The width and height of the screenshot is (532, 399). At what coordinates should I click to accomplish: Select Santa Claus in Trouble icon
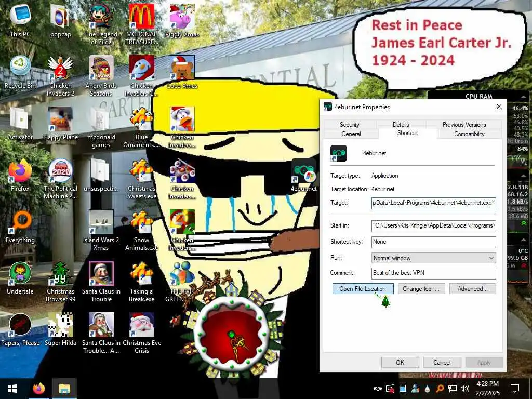click(x=101, y=282)
